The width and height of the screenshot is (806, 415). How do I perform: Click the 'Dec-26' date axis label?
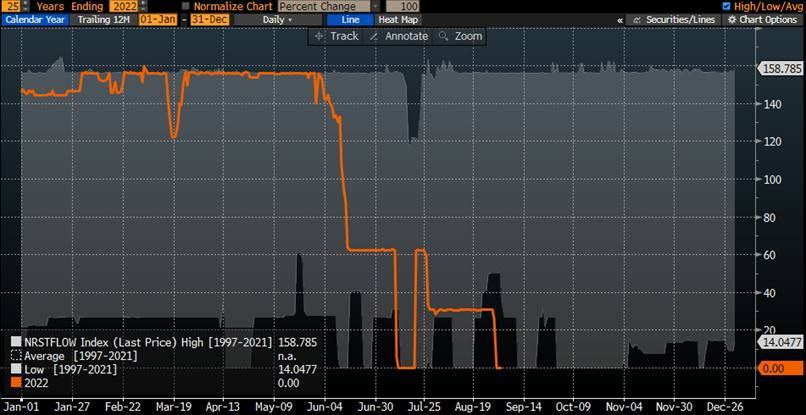723,406
